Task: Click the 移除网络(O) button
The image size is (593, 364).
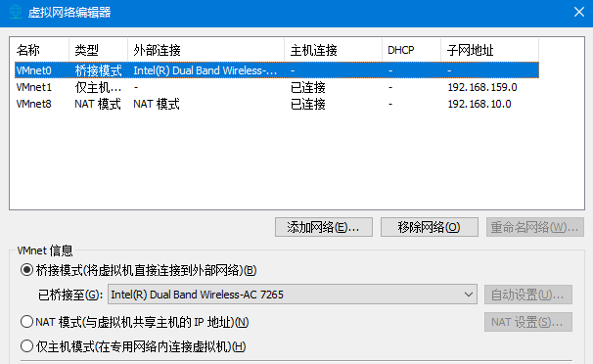Action: [x=430, y=227]
